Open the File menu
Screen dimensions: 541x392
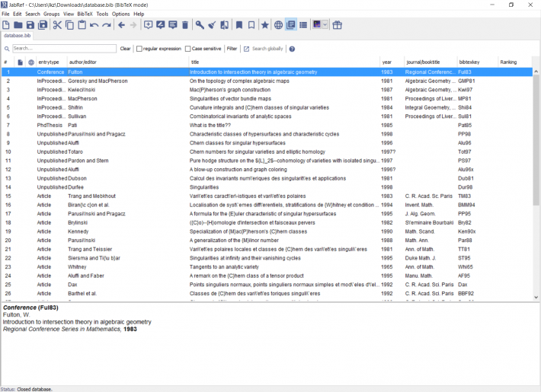point(5,14)
